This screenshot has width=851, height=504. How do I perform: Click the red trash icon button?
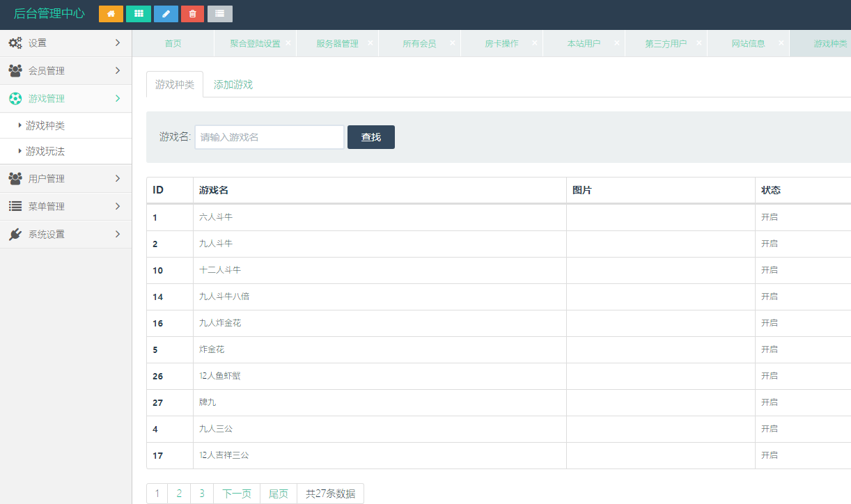click(x=193, y=14)
